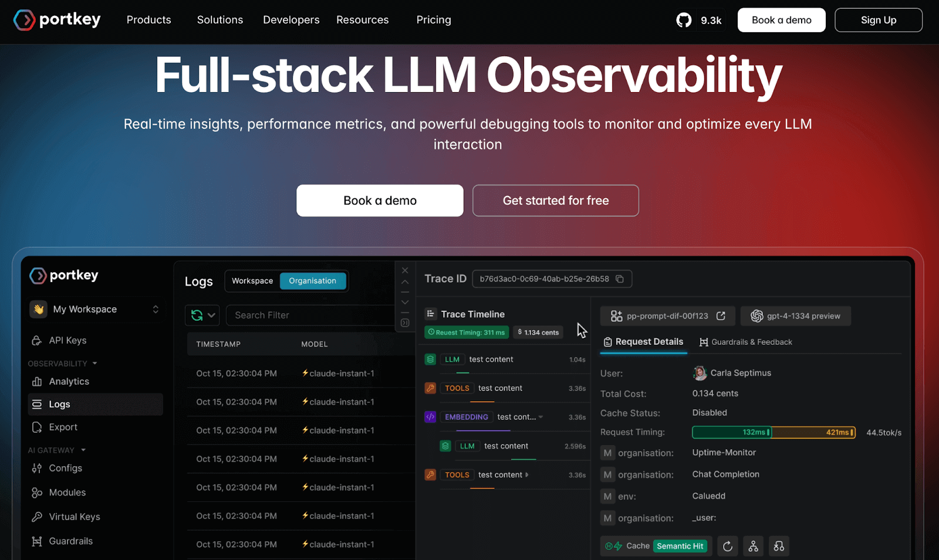The width and height of the screenshot is (939, 560).
Task: Click the refresh icon in the Logs toolbar
Action: [197, 315]
